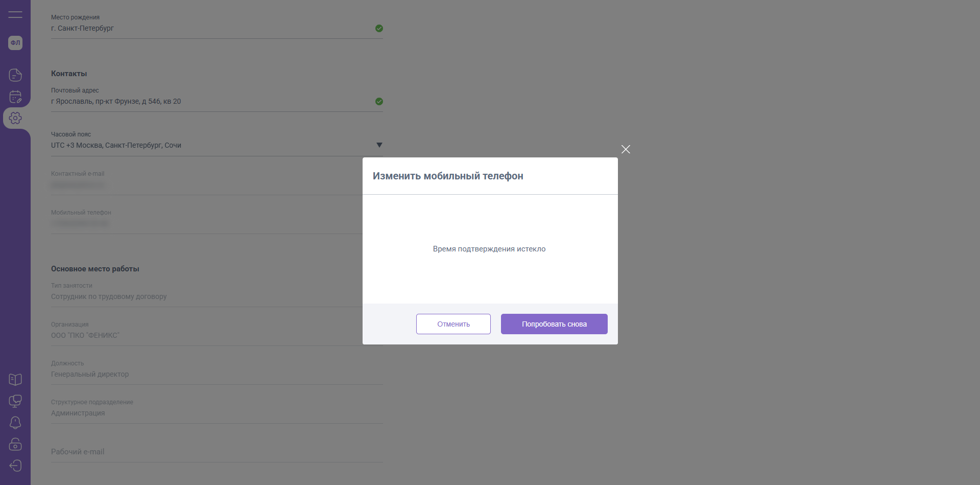Open the calendar with pencil icon
This screenshot has height=485, width=980.
[15, 97]
